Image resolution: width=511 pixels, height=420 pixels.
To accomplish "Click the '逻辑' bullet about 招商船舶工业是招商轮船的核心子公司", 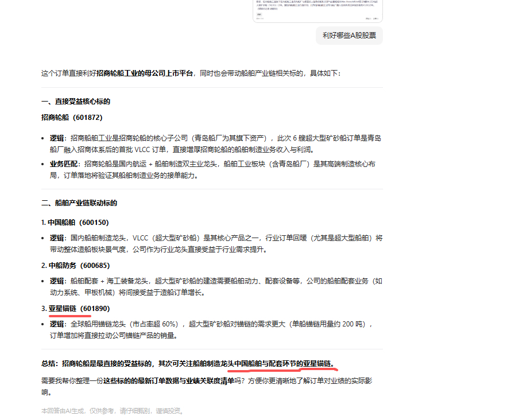I will click(x=215, y=144).
